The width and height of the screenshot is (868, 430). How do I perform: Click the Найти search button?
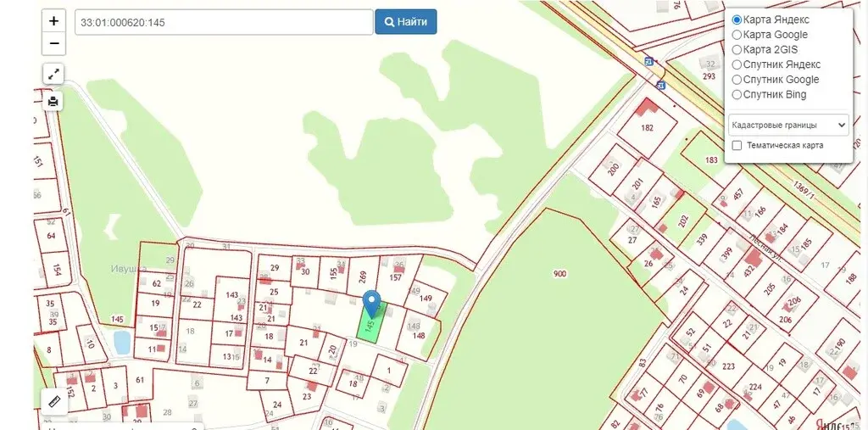point(406,21)
